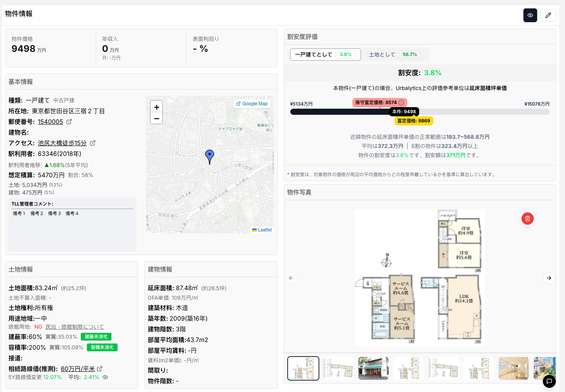Image resolution: width=565 pixels, height=392 pixels.
Task: Select the storefront photo thumbnail with red awning
Action: pos(373,368)
